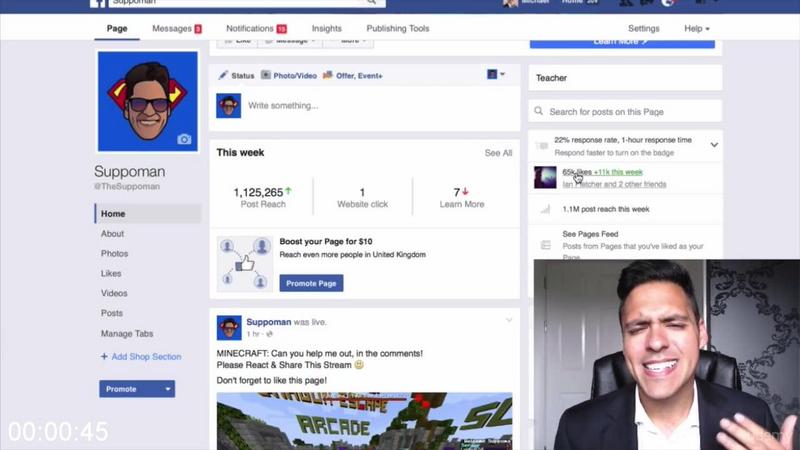Click the response rate message icon
The width and height of the screenshot is (800, 450).
tap(542, 146)
